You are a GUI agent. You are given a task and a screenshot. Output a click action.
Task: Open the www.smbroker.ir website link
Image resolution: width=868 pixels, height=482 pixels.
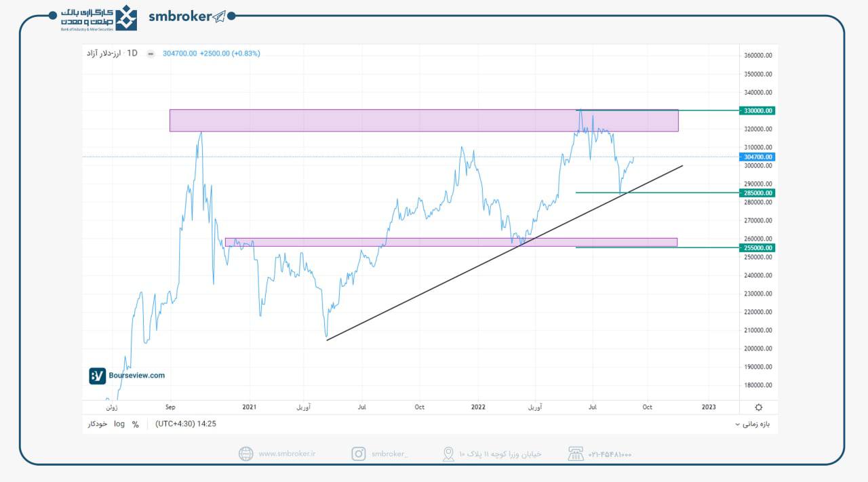[284, 454]
